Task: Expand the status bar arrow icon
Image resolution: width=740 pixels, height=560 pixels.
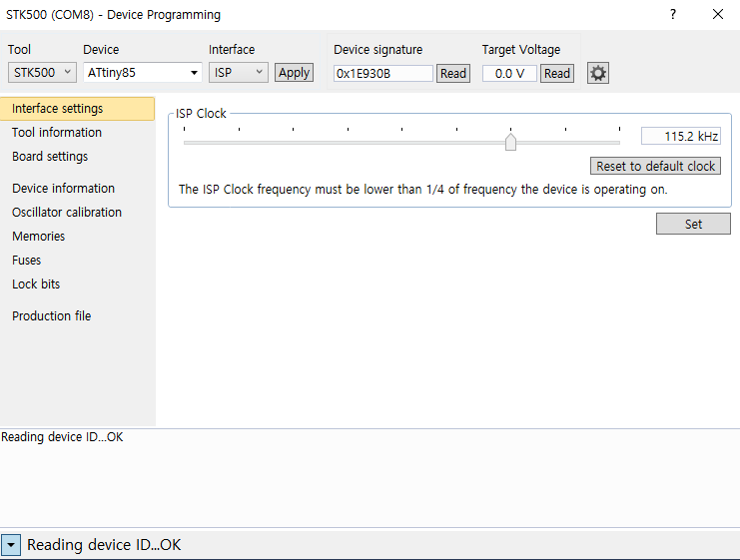Action: click(11, 545)
